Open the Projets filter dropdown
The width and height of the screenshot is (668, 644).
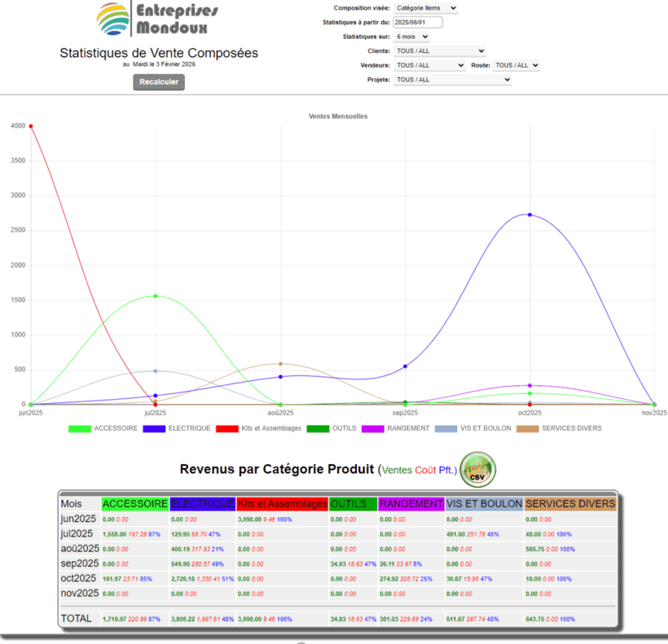click(452, 80)
